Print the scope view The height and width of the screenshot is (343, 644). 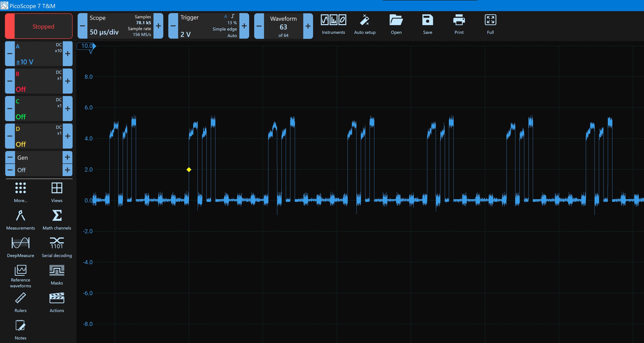[459, 24]
